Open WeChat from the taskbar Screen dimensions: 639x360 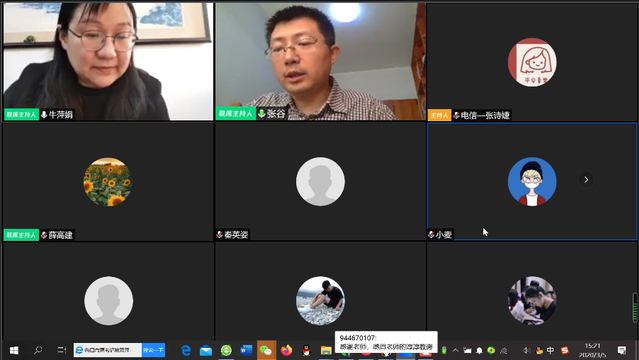pyautogui.click(x=266, y=350)
